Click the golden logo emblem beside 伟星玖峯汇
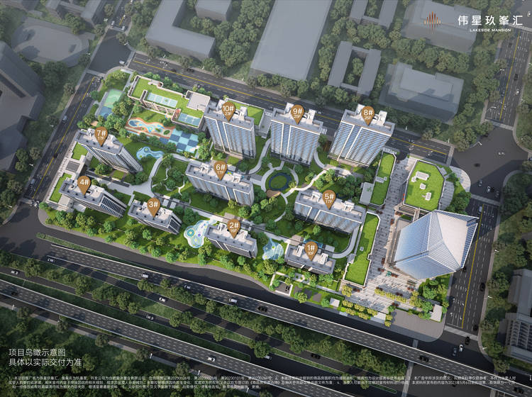This screenshot has height=397, width=532. (x=433, y=21)
